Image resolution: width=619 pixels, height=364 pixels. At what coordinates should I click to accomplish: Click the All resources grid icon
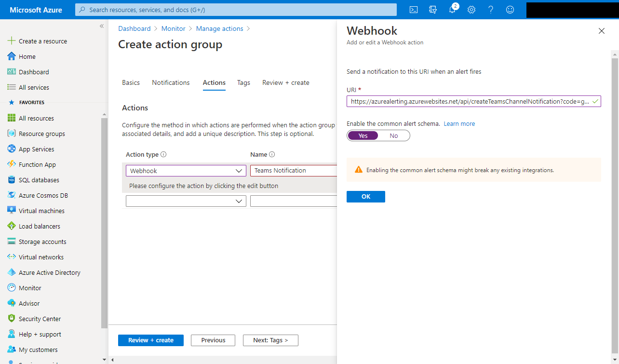click(x=12, y=118)
